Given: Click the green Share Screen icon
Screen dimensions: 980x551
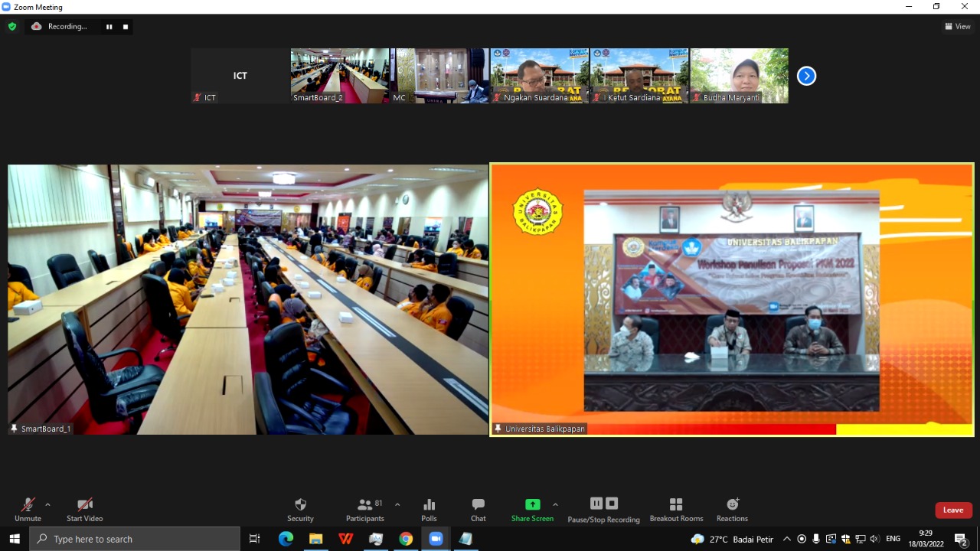Looking at the screenshot, I should [x=532, y=505].
